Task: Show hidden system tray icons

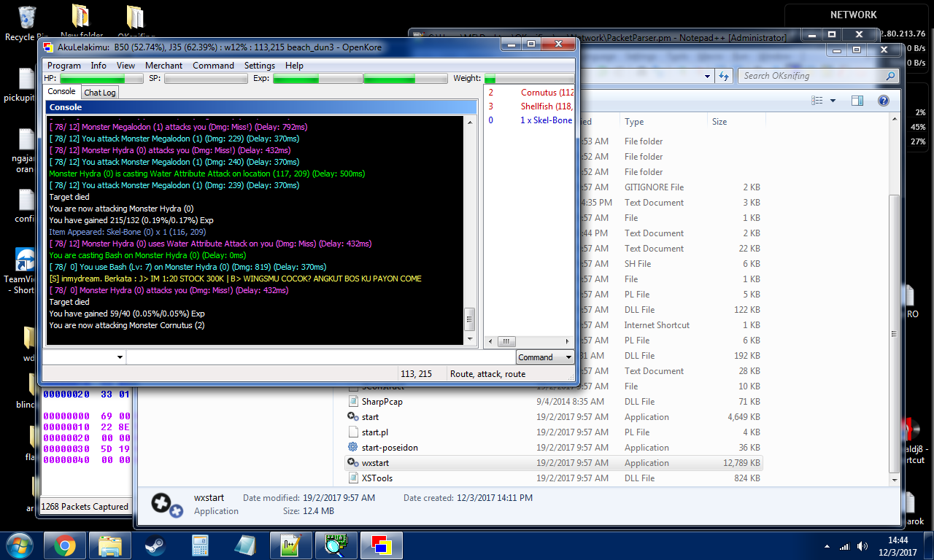Action: [827, 546]
